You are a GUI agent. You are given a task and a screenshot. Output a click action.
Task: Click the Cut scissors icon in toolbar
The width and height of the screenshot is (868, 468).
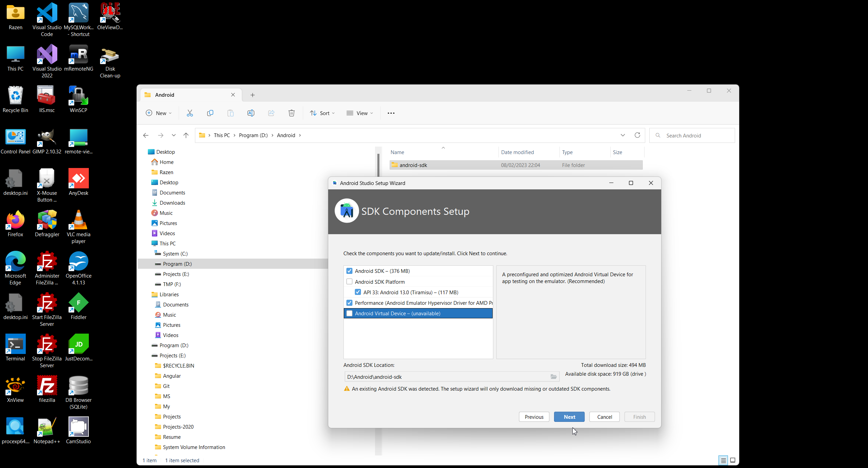[190, 113]
